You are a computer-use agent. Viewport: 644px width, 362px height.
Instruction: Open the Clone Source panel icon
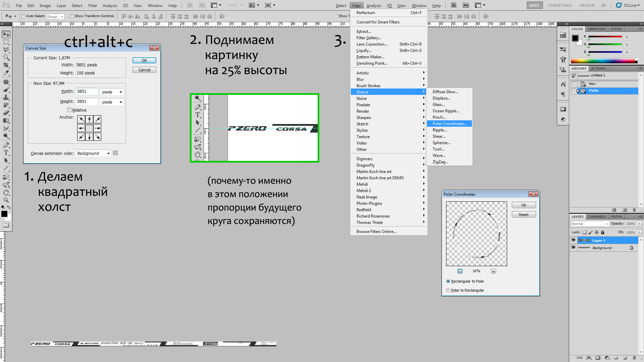point(563,70)
